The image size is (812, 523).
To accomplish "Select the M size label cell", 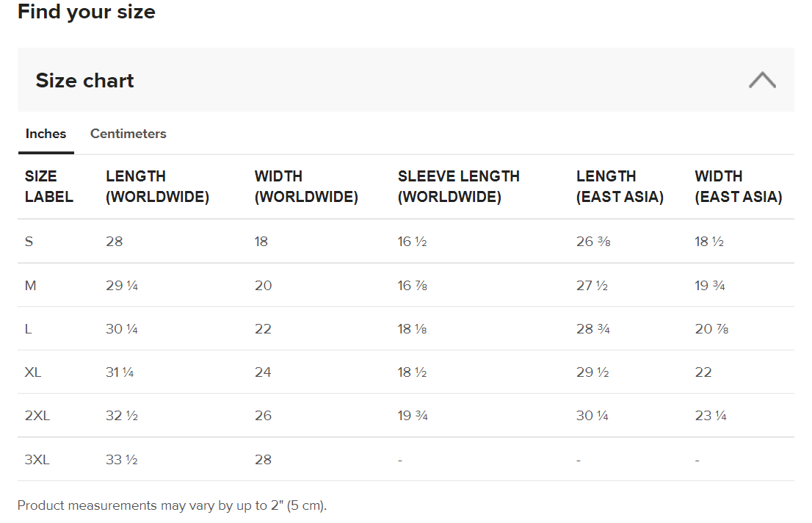I will point(31,285).
